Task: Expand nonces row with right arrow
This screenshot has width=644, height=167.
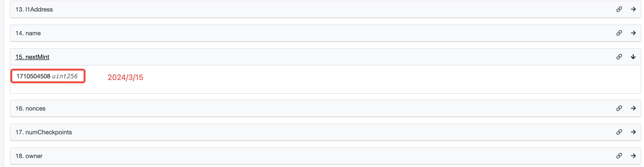Action: click(633, 108)
